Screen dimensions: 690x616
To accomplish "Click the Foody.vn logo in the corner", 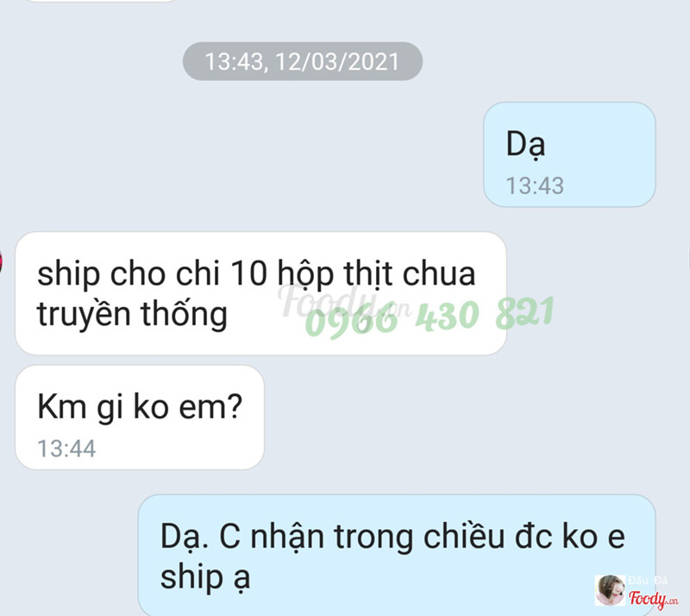I will click(653, 599).
